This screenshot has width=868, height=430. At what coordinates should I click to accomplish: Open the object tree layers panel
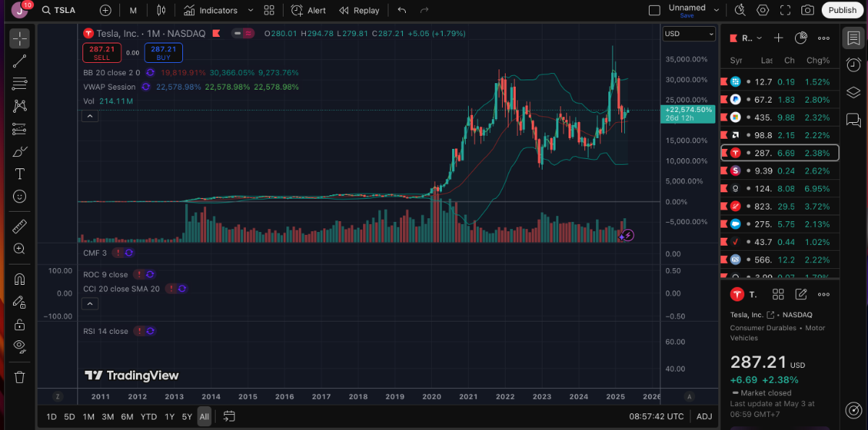point(854,93)
